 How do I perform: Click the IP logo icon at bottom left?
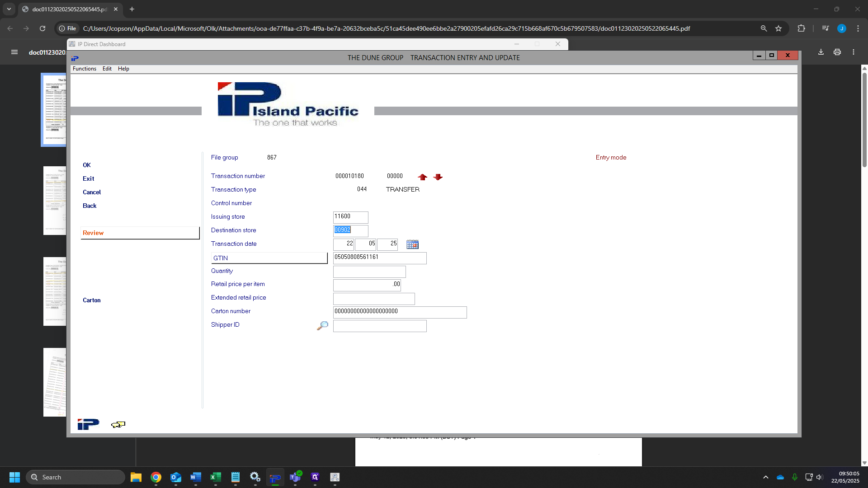[x=88, y=424]
